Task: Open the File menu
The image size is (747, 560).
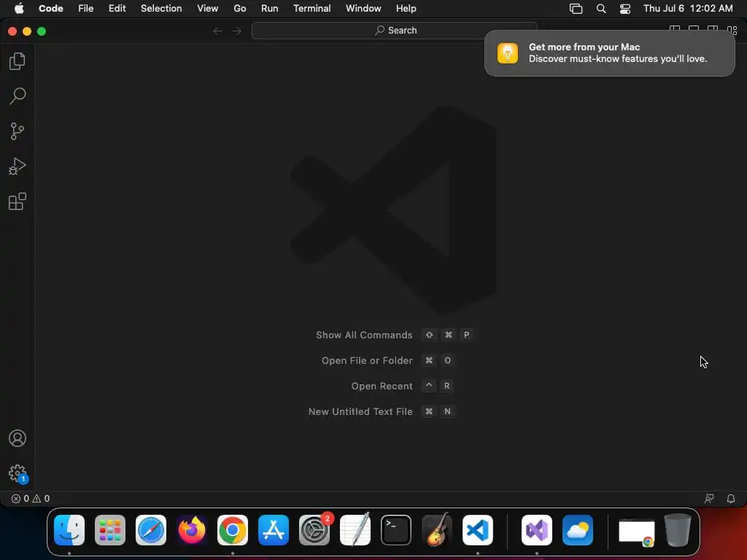Action: tap(86, 9)
